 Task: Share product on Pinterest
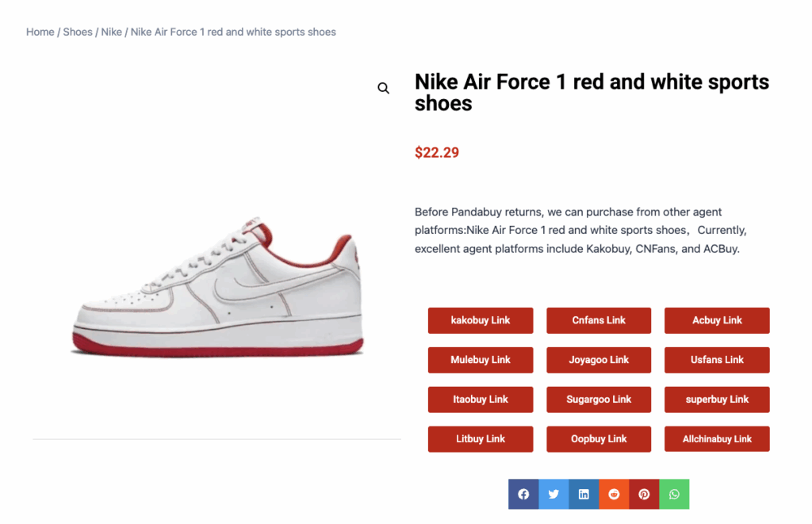coord(644,494)
